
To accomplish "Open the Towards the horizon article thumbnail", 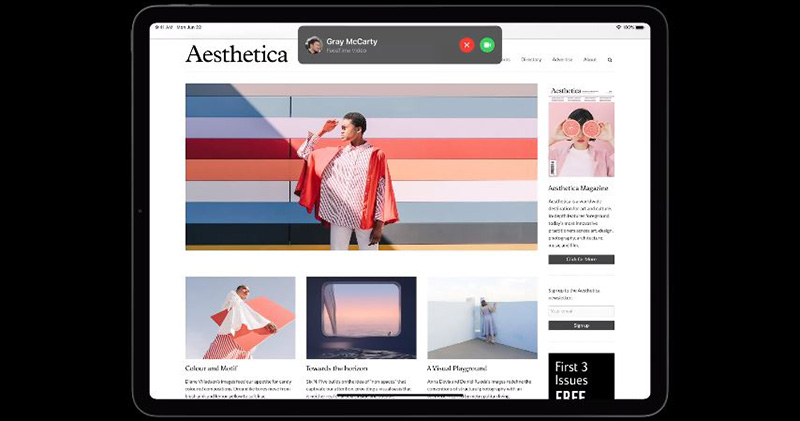I will pos(361,318).
